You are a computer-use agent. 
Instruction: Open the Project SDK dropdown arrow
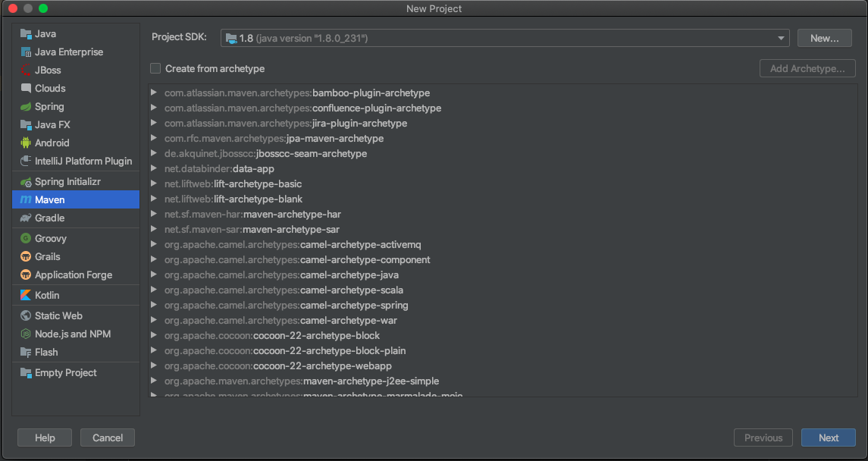tap(781, 38)
